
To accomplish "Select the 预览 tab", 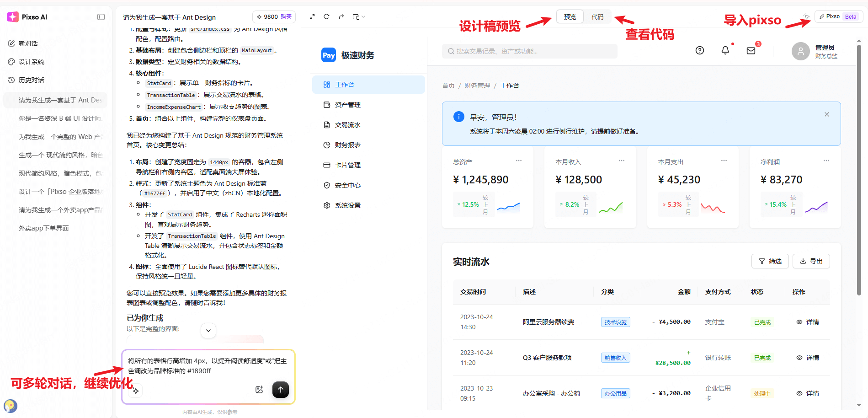I will [570, 16].
